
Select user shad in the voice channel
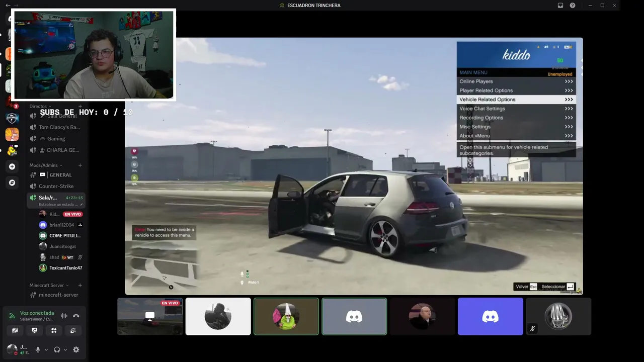click(60, 257)
